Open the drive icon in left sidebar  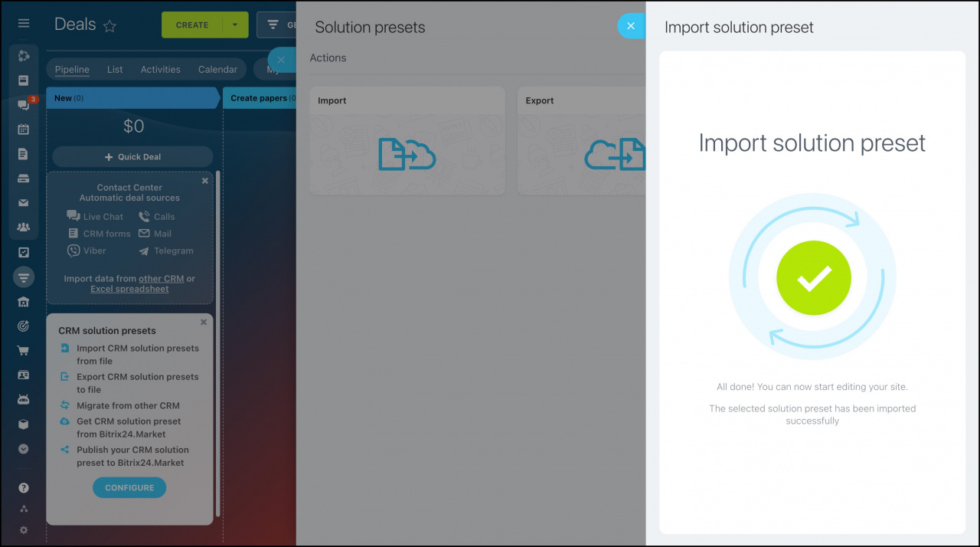pos(24,179)
